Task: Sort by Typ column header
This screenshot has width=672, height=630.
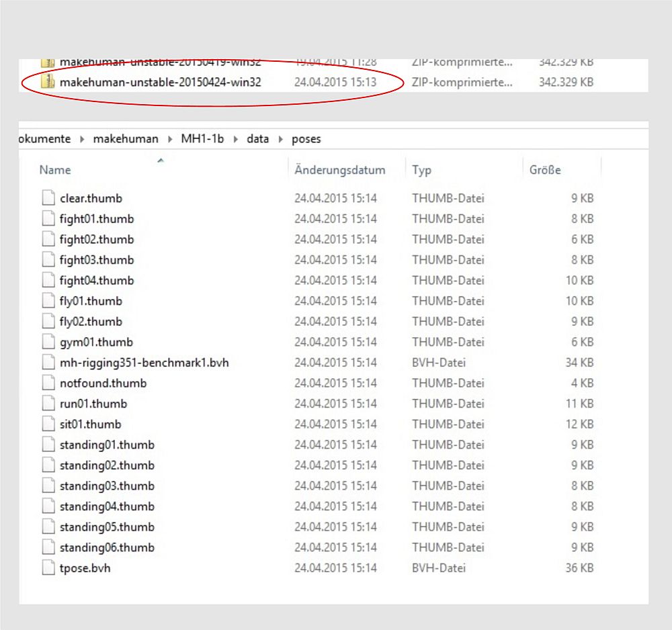Action: point(422,171)
